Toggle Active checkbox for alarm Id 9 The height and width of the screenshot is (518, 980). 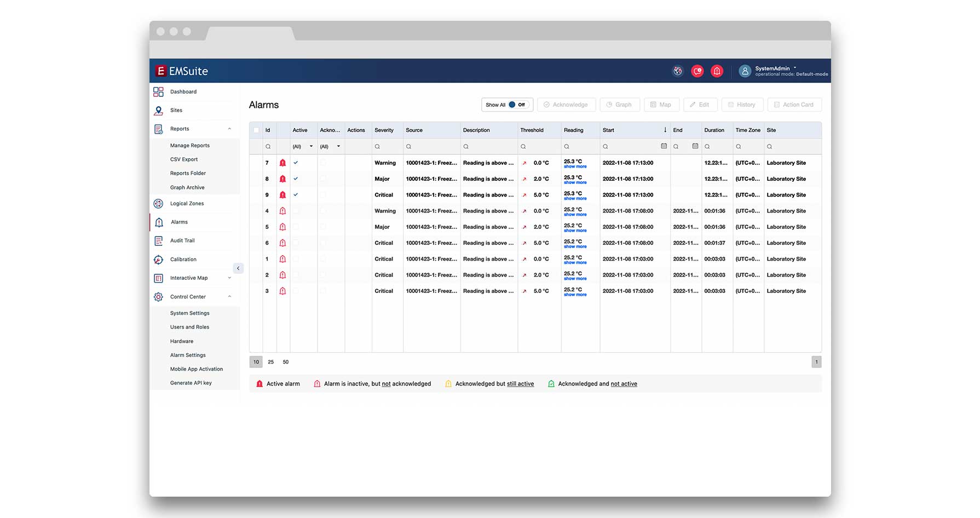click(x=296, y=194)
